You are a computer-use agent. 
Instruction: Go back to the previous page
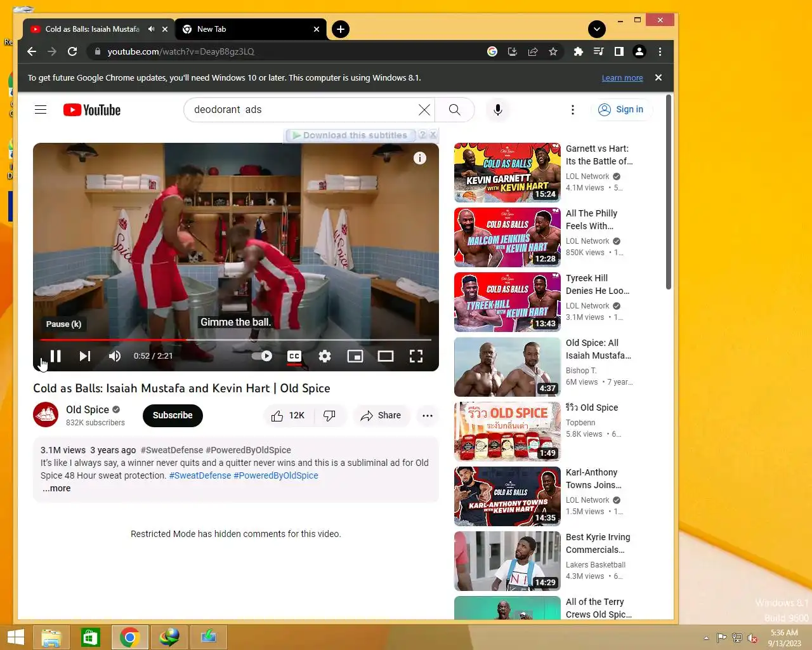(32, 51)
